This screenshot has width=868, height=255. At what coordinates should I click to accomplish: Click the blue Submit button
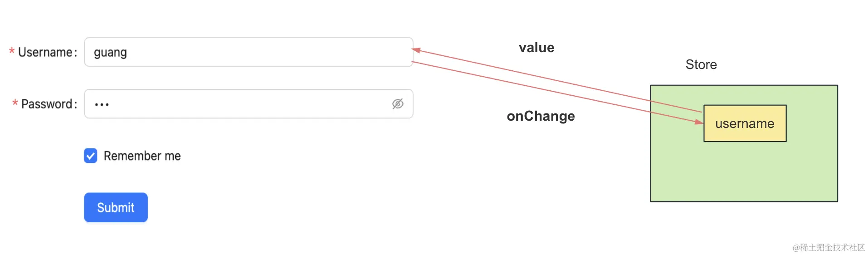point(116,207)
